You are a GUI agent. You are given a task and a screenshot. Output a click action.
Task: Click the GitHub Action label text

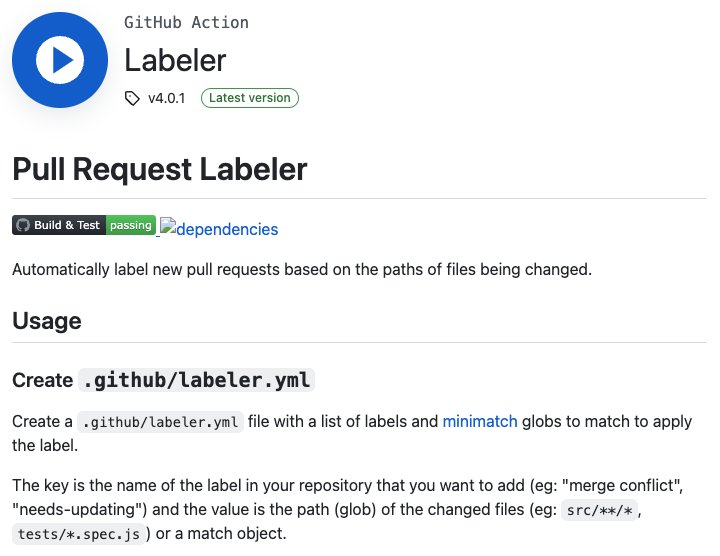(x=186, y=22)
